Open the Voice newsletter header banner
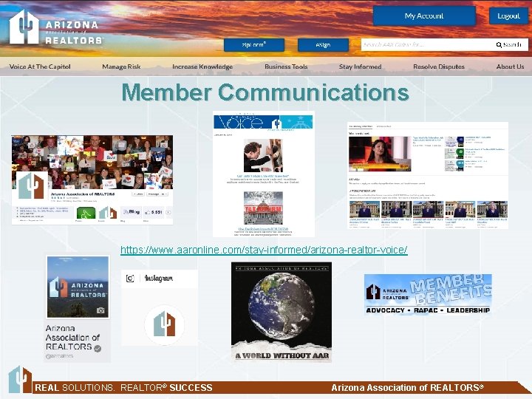Screen dimensions: 532x399 pos(263,122)
